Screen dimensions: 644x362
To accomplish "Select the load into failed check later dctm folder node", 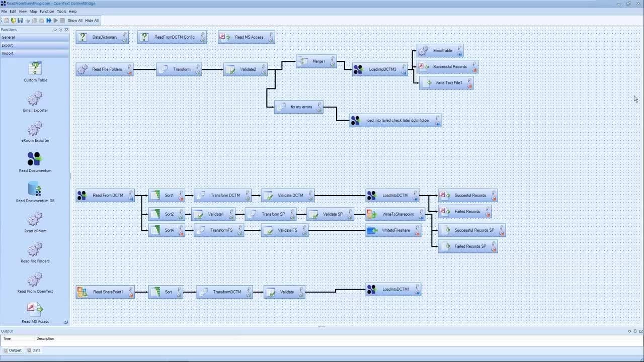I will [395, 121].
